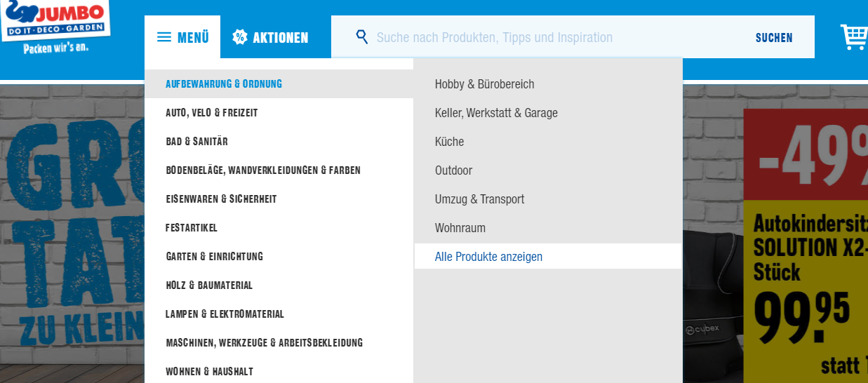The image size is (868, 383).
Task: Click the search magnifier icon
Action: [362, 36]
